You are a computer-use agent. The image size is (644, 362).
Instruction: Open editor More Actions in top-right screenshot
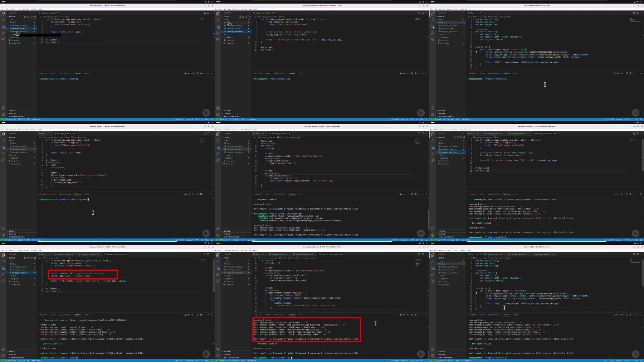coord(641,13)
